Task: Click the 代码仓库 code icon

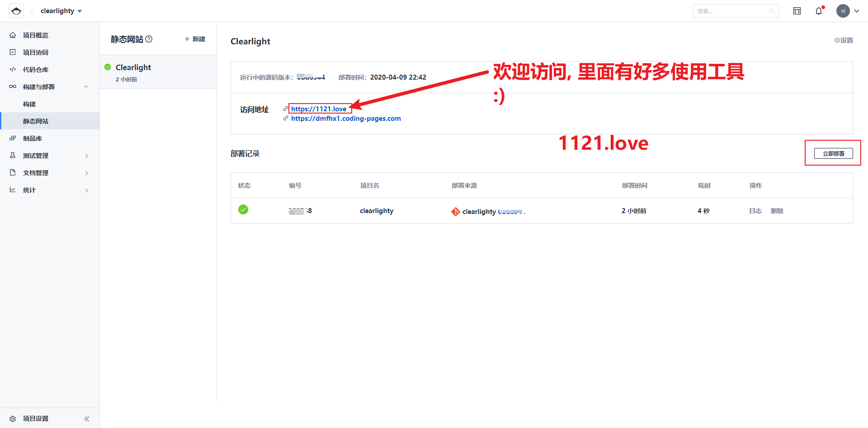Action: pyautogui.click(x=13, y=69)
